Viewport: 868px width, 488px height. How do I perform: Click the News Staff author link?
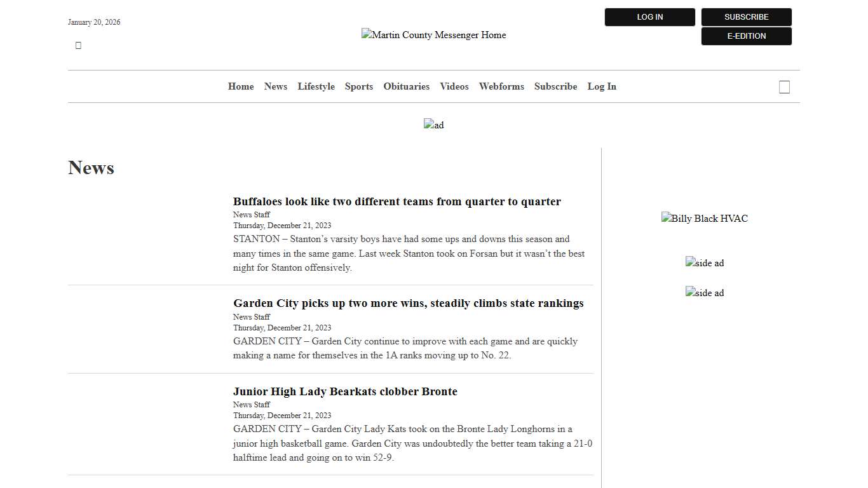(x=251, y=214)
